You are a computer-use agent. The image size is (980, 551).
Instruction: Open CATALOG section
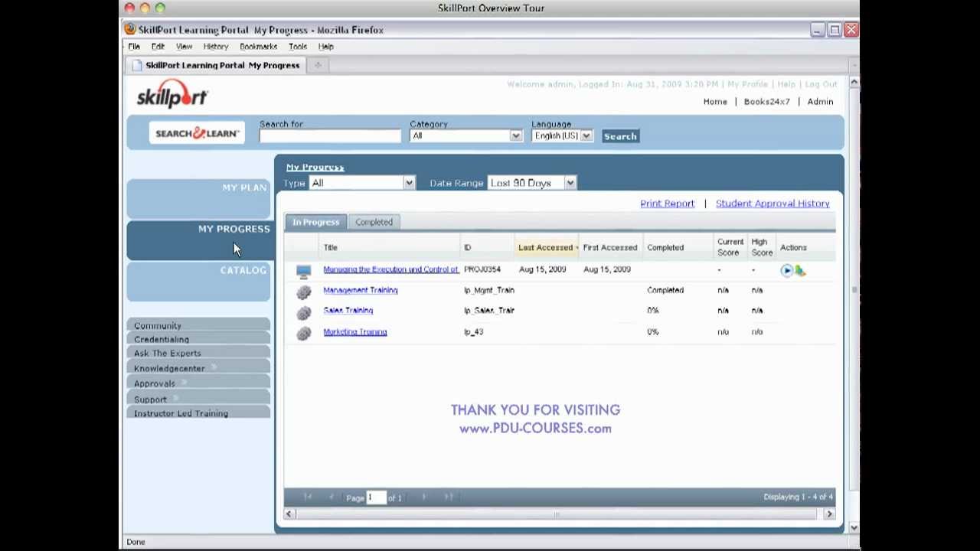click(x=198, y=282)
